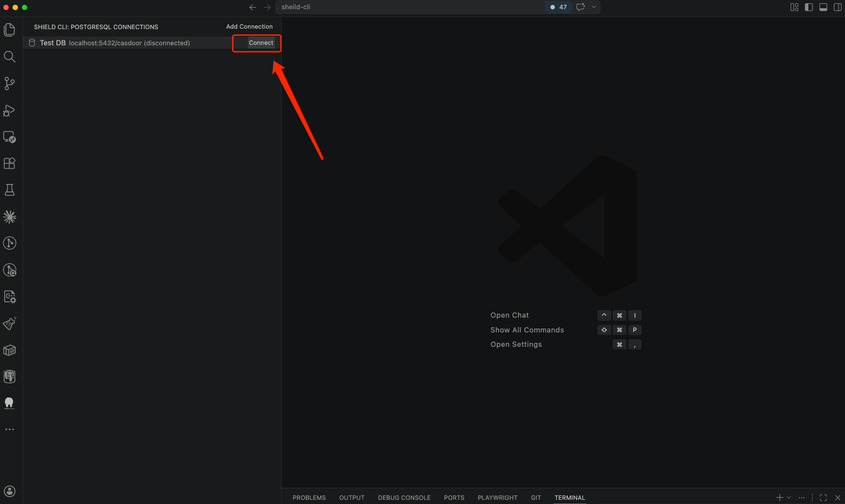Open the Extensions blocks icon

[x=9, y=163]
